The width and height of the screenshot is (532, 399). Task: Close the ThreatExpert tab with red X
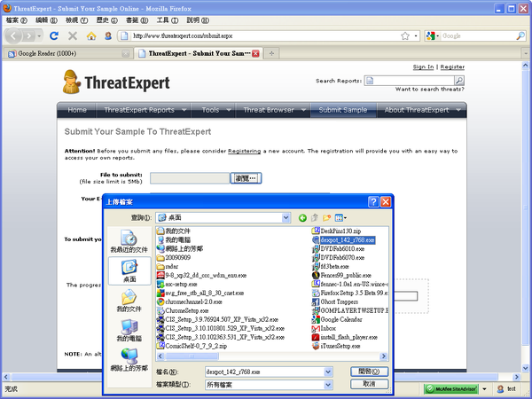point(256,53)
